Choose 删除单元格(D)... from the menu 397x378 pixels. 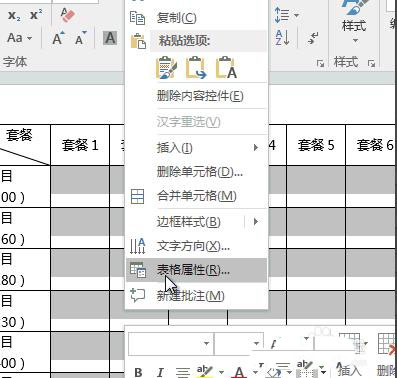(x=197, y=172)
